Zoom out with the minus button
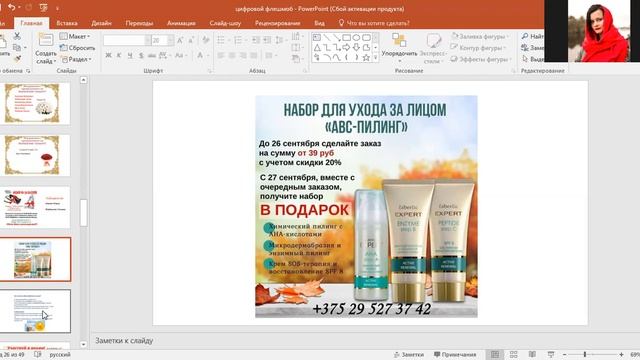 (x=564, y=355)
